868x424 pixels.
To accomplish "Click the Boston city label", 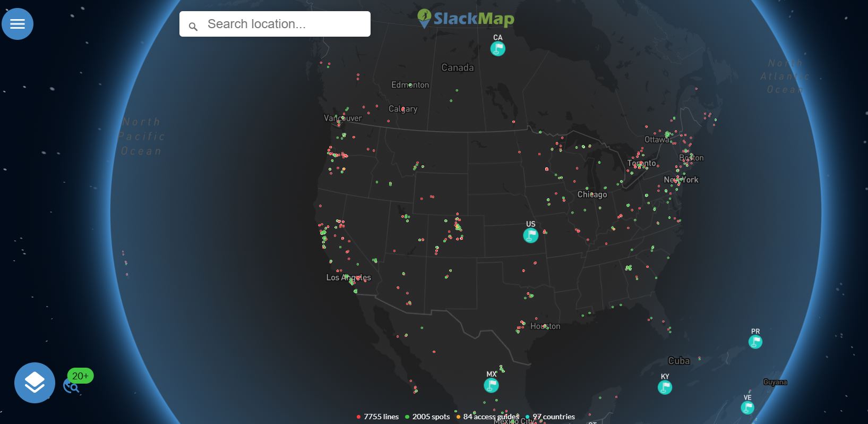I will pos(691,158).
